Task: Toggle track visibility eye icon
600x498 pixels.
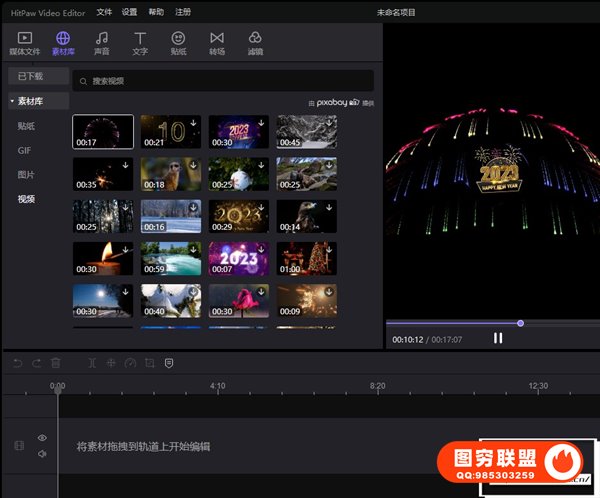Action: click(42, 438)
